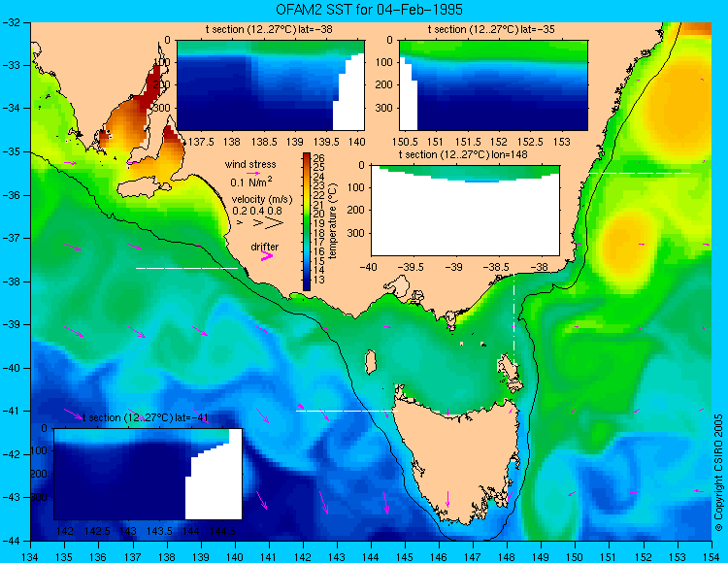728x563 pixels.
Task: Click the '137.5' tick on lat=-38 inset
Action: [201, 142]
